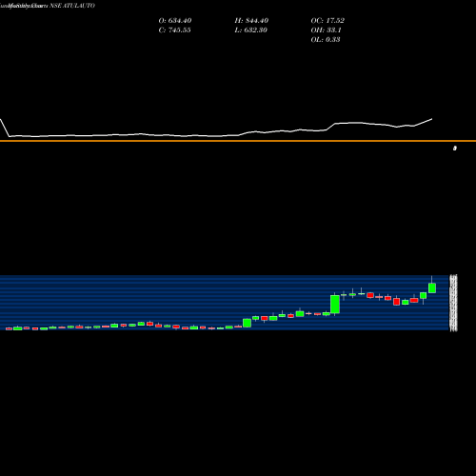The height and width of the screenshot is (476, 476).
Task: Click the price scale labels beside the candles
Action: [453, 303]
